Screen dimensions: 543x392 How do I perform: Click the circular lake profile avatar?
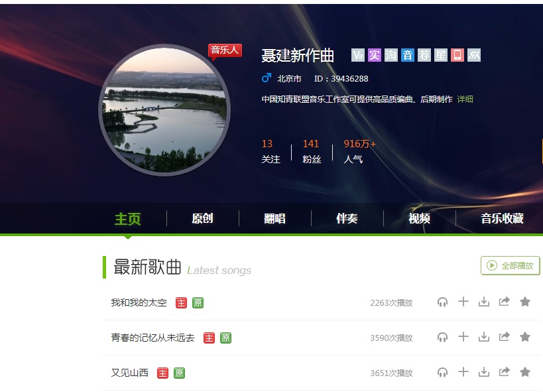click(164, 110)
